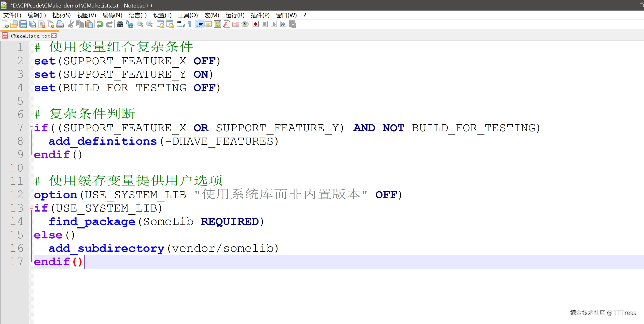Viewport: 644px width, 324px height.
Task: Click the ? help menu item
Action: coord(304,15)
